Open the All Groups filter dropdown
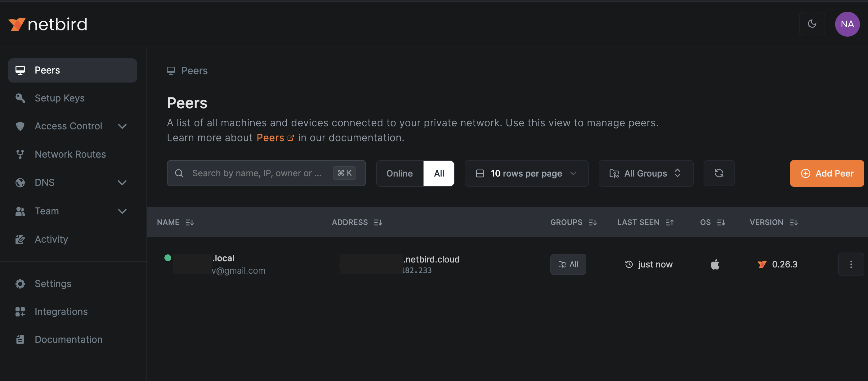 646,173
